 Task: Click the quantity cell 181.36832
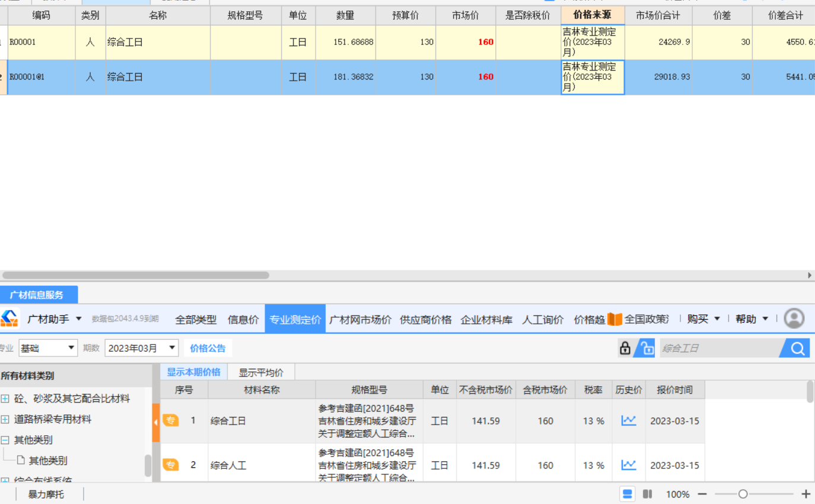click(345, 77)
